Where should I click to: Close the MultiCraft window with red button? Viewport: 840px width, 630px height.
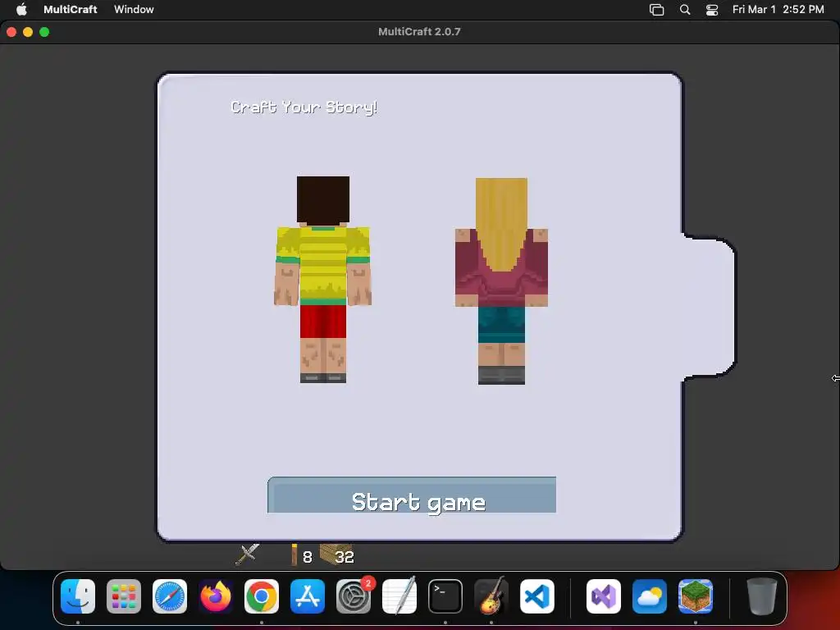(11, 32)
